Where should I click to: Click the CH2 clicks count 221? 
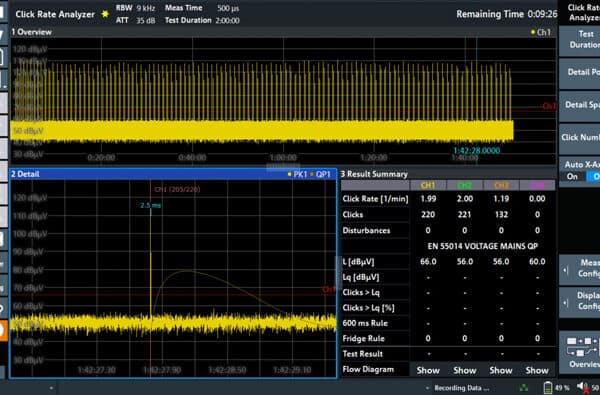tap(465, 215)
